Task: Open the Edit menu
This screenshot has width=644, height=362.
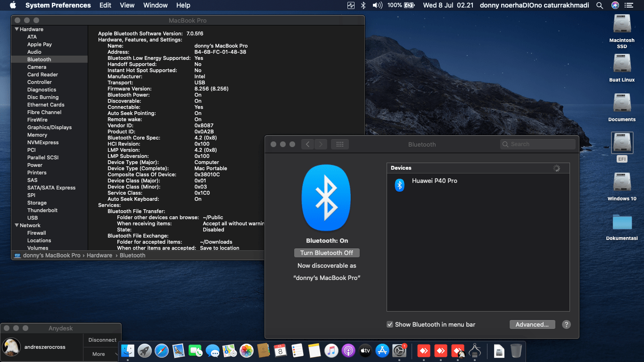Action: [105, 5]
